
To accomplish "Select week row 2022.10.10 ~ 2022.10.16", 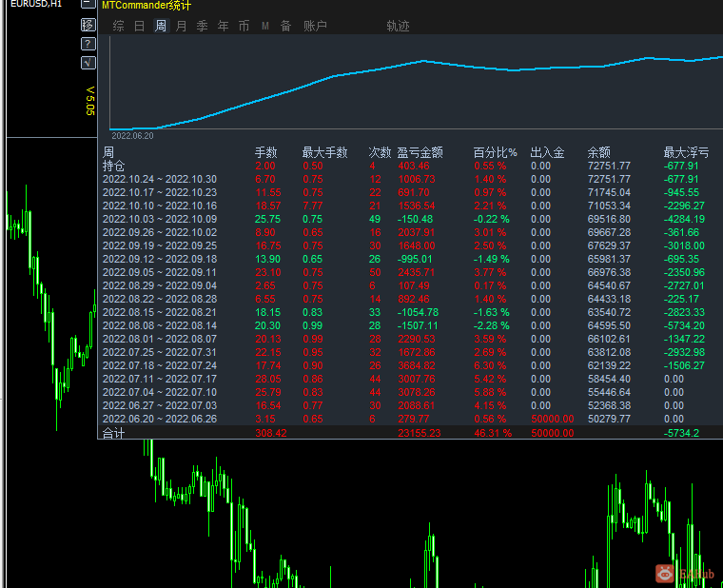I will (x=160, y=206).
